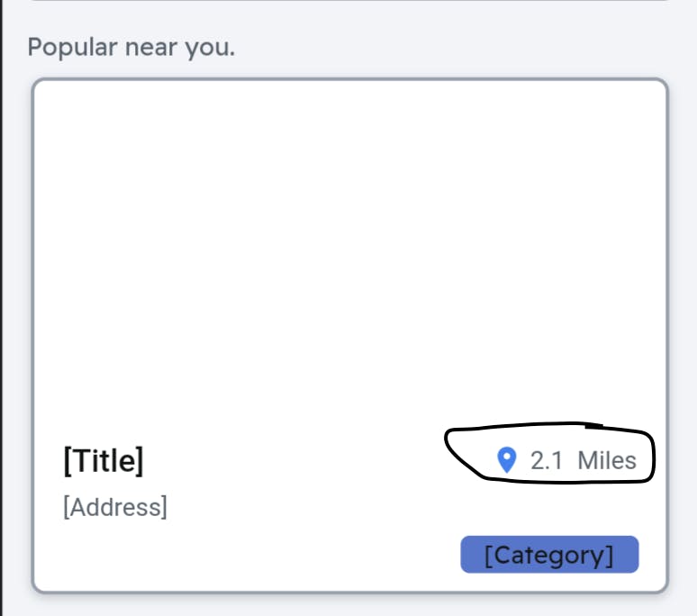The height and width of the screenshot is (616, 697).
Task: Tap the blue [Category] badge
Action: (x=549, y=555)
